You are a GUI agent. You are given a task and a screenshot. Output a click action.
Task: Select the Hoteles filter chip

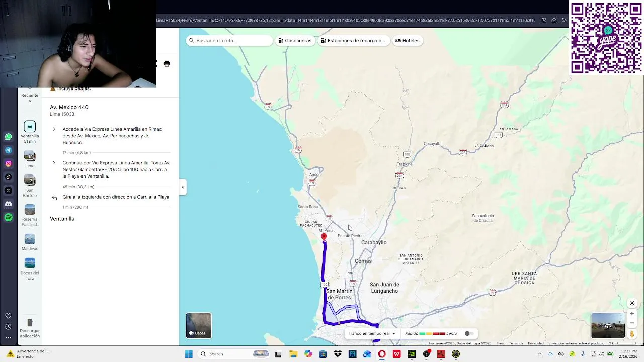408,41
